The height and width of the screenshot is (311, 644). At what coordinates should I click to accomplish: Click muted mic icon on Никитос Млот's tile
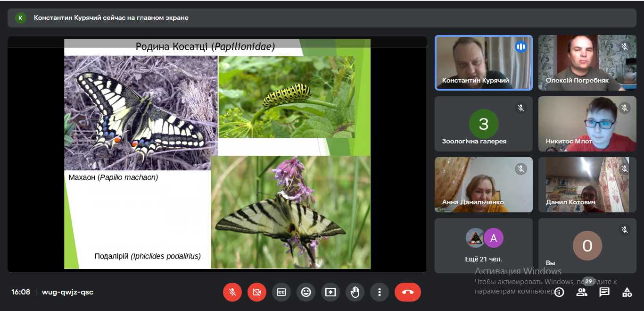[x=625, y=108]
